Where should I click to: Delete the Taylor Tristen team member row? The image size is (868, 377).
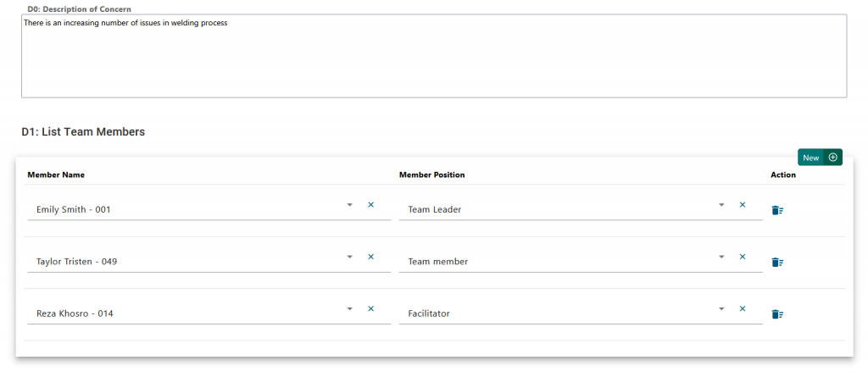coord(776,263)
